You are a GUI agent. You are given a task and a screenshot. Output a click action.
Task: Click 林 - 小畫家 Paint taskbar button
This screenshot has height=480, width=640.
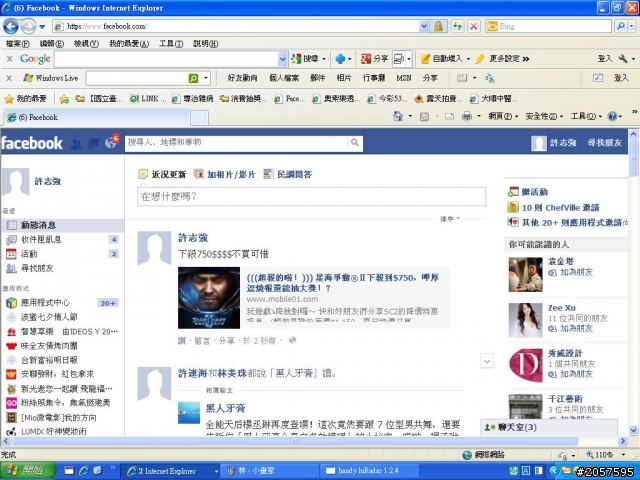[x=269, y=471]
